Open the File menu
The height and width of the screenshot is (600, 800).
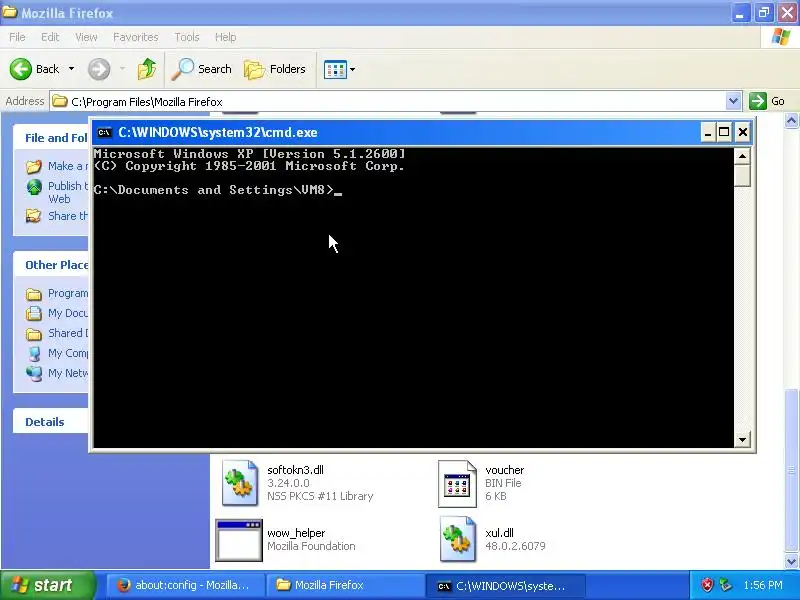[x=17, y=37]
